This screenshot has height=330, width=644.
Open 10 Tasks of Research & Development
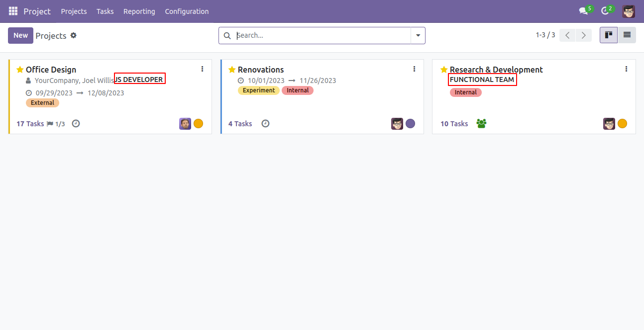[x=454, y=124]
